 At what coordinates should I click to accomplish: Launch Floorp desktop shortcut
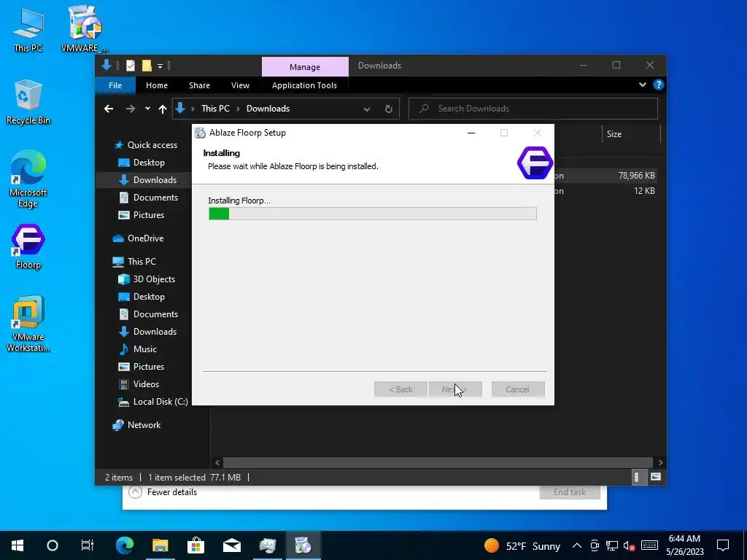pyautogui.click(x=28, y=246)
